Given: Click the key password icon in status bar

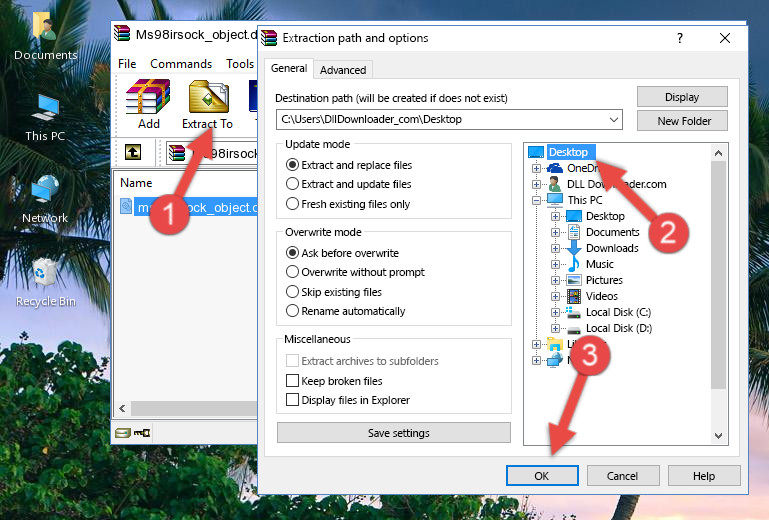Looking at the screenshot, I should pos(142,433).
